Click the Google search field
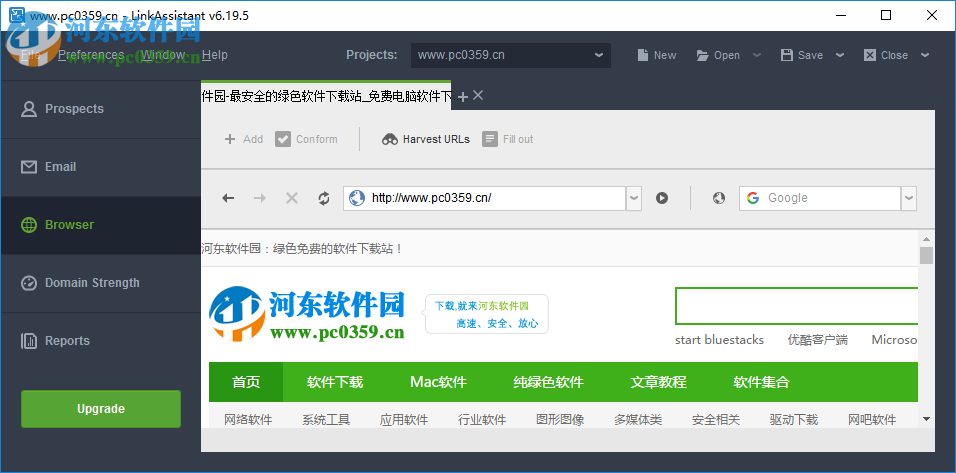The image size is (956, 473). pyautogui.click(x=820, y=198)
